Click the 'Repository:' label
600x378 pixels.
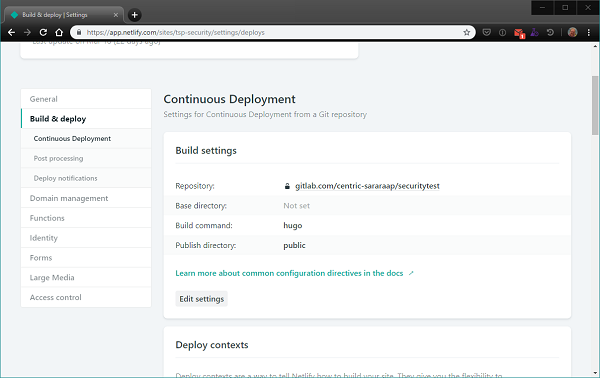[x=195, y=186]
